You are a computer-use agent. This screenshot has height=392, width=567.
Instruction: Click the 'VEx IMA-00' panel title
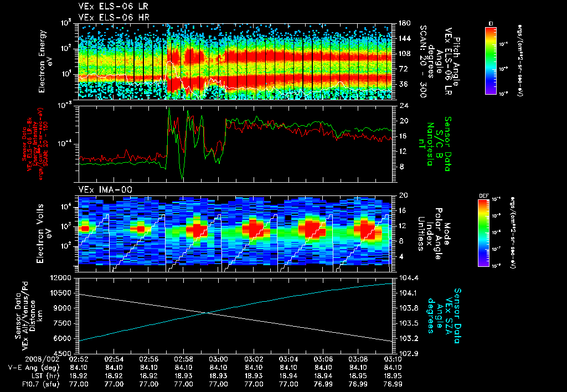pos(106,189)
